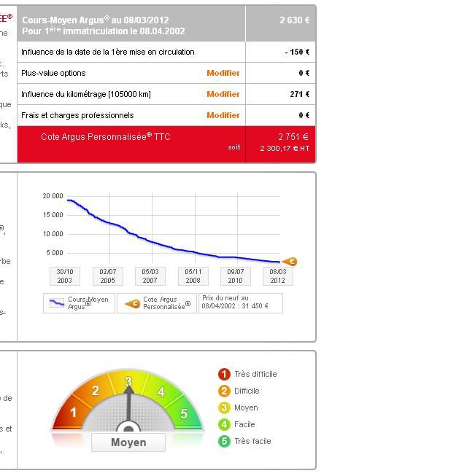Image resolution: width=467 pixels, height=476 pixels.
Task: Click the Cours-Moyen Argus legend line icon
Action: pyautogui.click(x=56, y=303)
